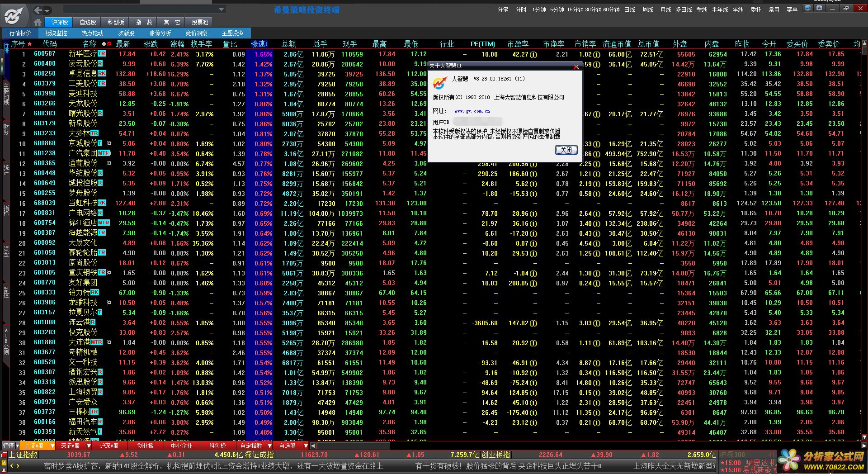Click the home icon beside 沪深股 tab

coord(38,22)
